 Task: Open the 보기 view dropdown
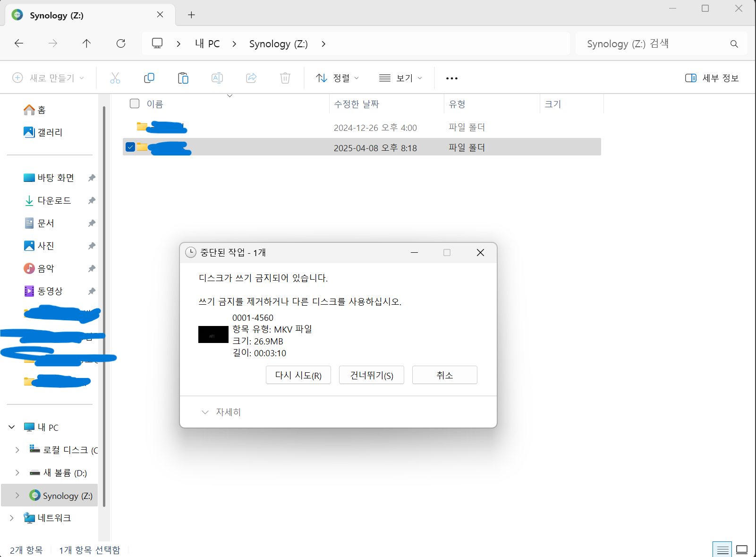(400, 78)
